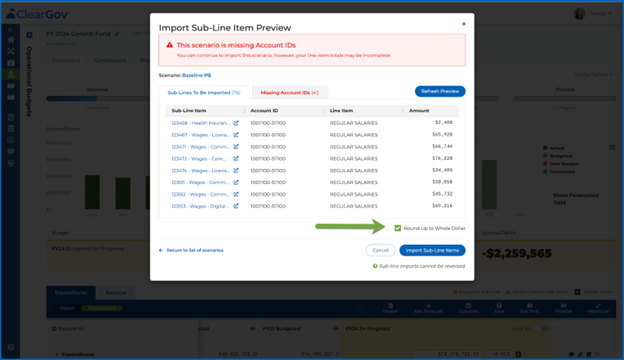624x360 pixels.
Task: Switch to Missing Account IDs tab
Action: coord(290,93)
